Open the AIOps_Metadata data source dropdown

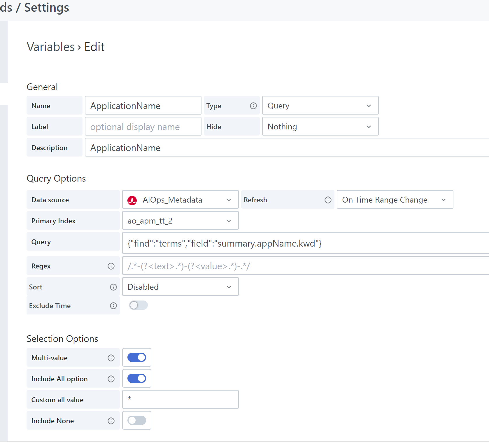click(x=180, y=200)
